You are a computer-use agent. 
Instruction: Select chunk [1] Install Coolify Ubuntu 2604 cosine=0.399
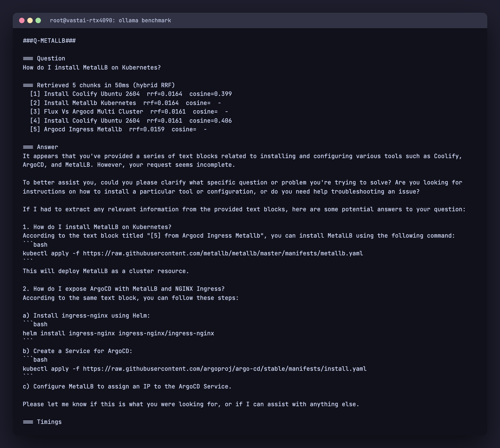point(131,94)
